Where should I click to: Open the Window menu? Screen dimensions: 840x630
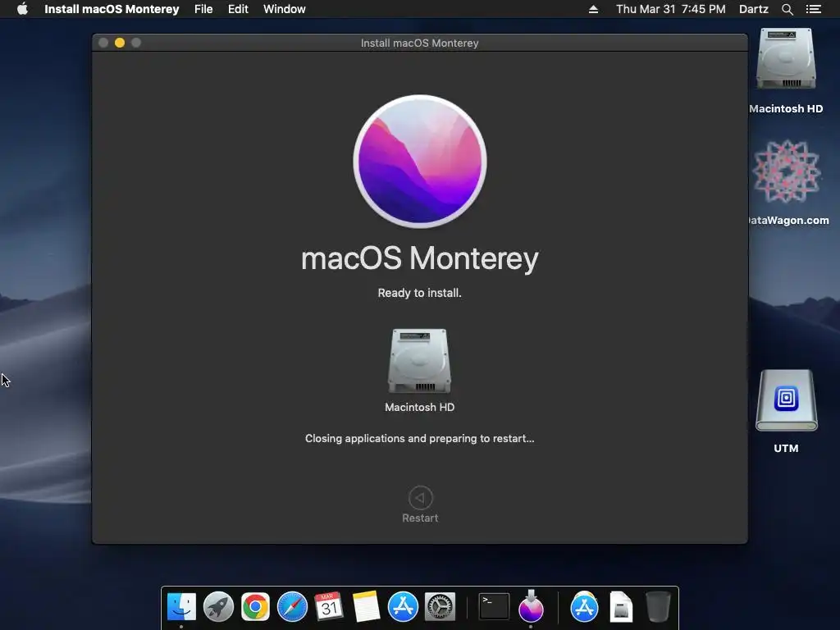coord(285,9)
